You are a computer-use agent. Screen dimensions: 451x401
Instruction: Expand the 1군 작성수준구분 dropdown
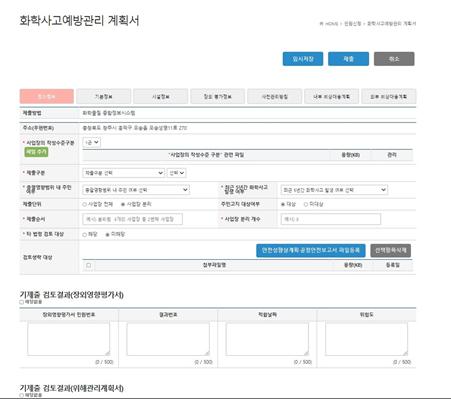[x=92, y=142]
